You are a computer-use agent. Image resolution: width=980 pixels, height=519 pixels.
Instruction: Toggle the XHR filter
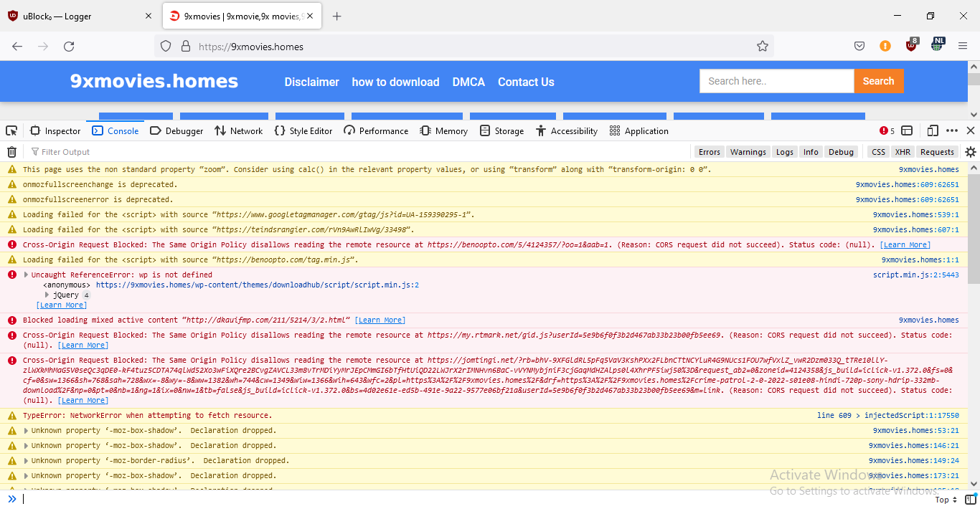[903, 152]
